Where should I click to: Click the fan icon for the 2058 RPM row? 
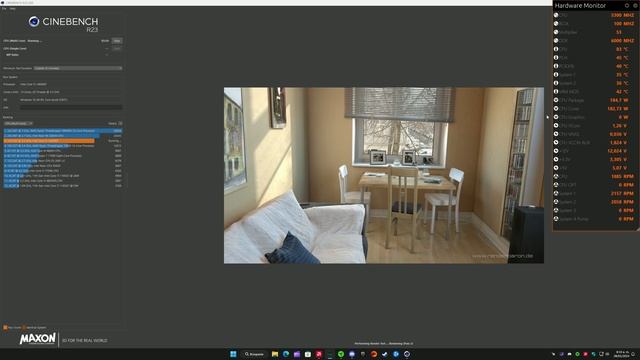pyautogui.click(x=556, y=202)
